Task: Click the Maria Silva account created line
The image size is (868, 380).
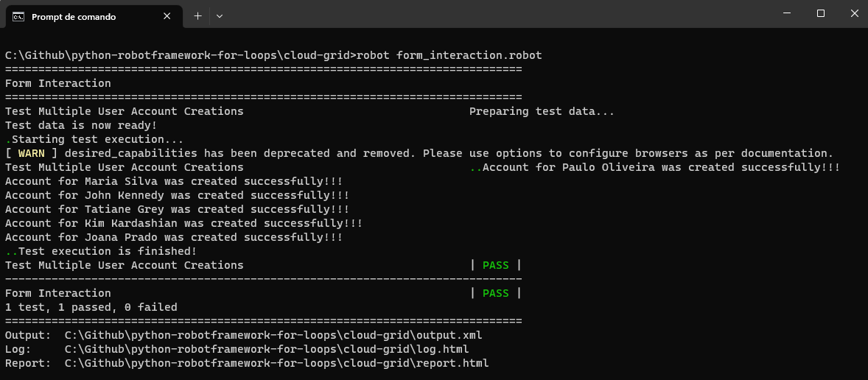Action: point(173,181)
